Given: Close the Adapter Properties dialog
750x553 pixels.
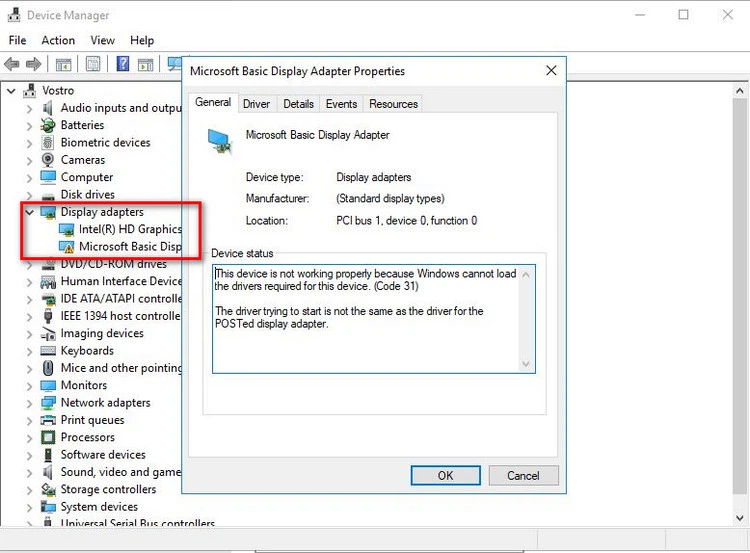Looking at the screenshot, I should (551, 71).
